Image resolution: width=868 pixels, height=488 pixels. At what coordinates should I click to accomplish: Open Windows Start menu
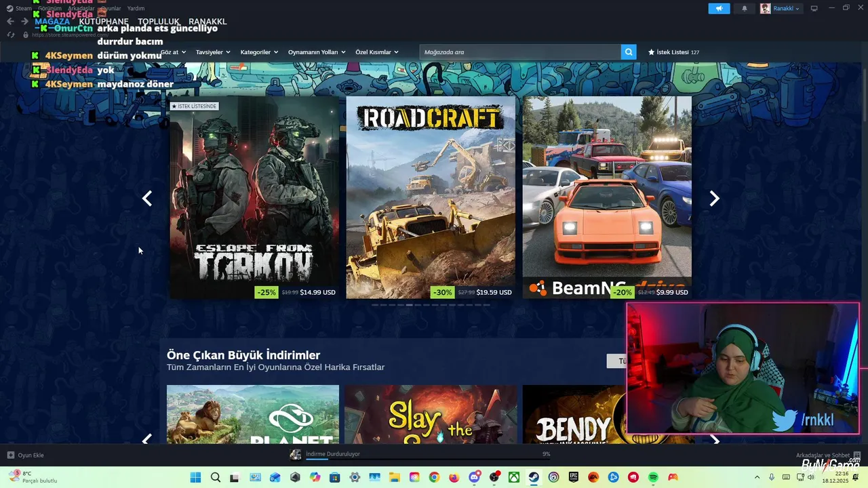pos(195,477)
